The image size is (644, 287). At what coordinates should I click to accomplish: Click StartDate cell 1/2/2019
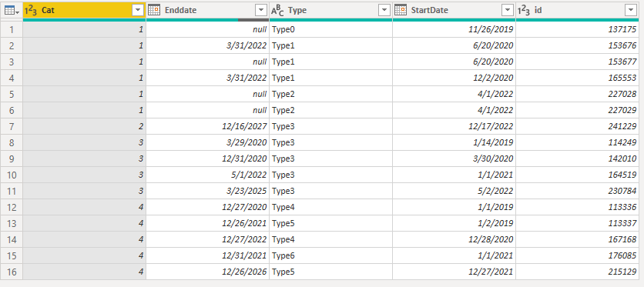coord(454,223)
